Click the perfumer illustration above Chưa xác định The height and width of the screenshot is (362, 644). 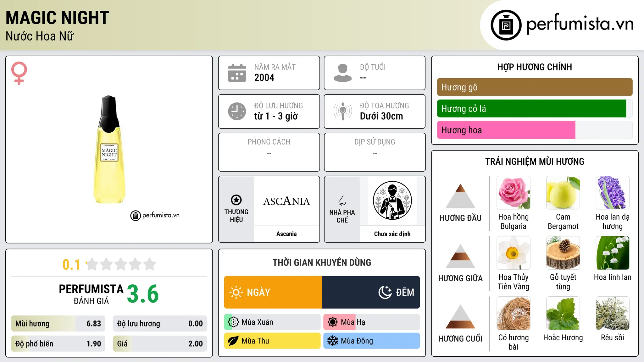tap(392, 200)
